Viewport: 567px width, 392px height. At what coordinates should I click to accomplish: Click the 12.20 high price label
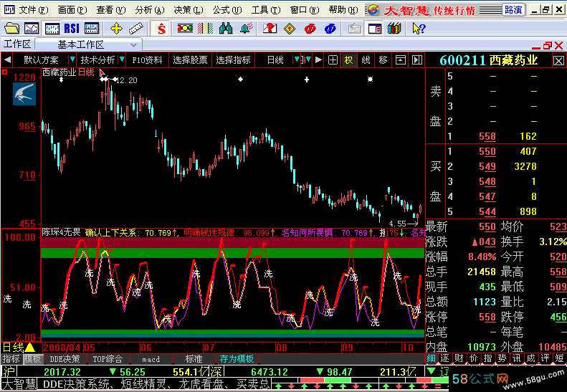[127, 80]
